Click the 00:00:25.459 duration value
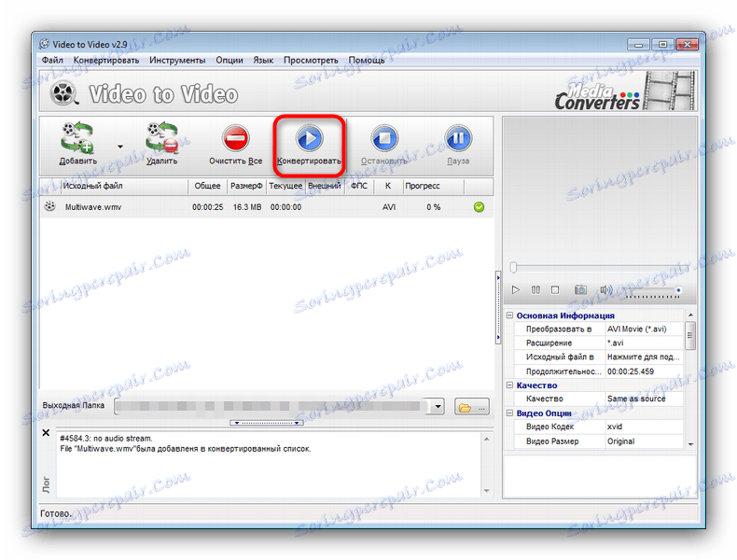 click(631, 371)
